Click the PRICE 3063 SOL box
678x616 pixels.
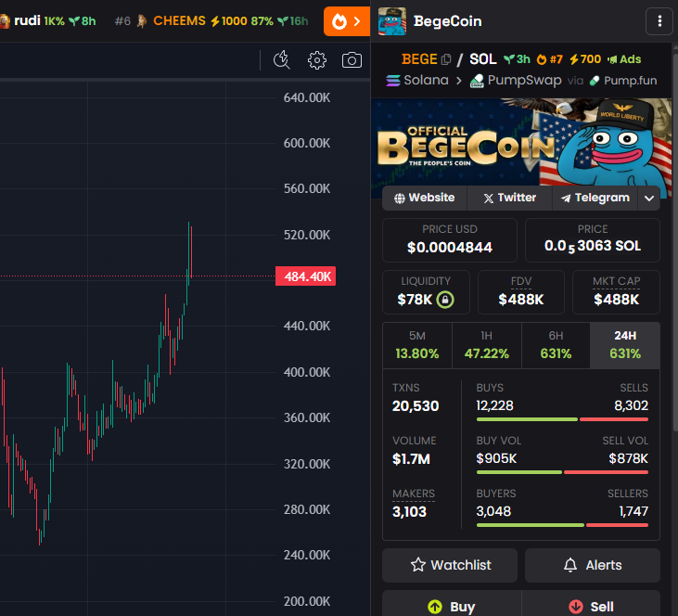point(593,240)
